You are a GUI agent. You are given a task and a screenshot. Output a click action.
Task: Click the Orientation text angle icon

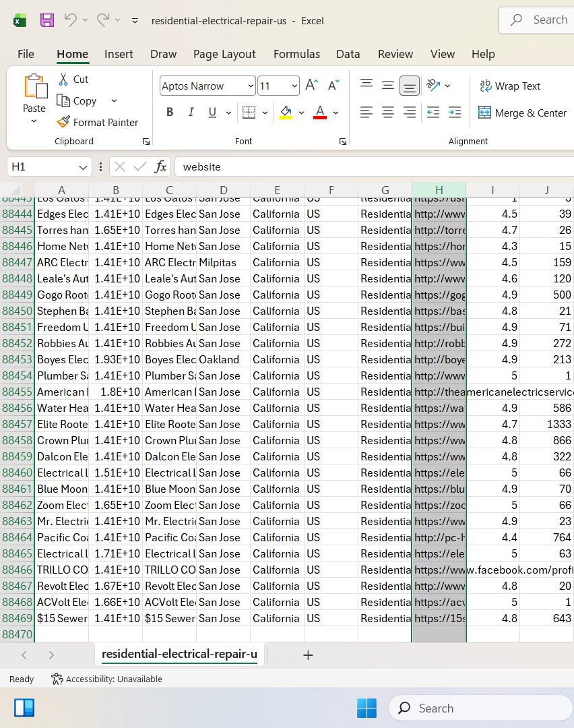tap(433, 85)
